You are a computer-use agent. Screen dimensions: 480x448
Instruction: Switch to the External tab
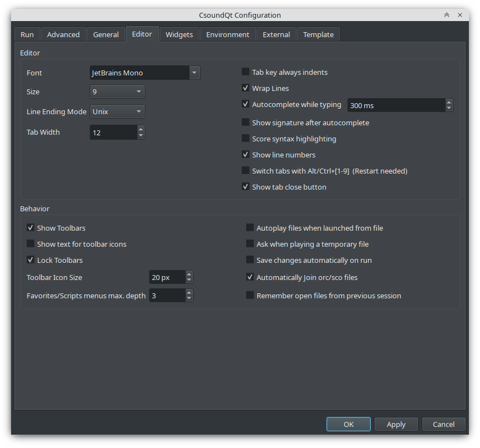277,34
